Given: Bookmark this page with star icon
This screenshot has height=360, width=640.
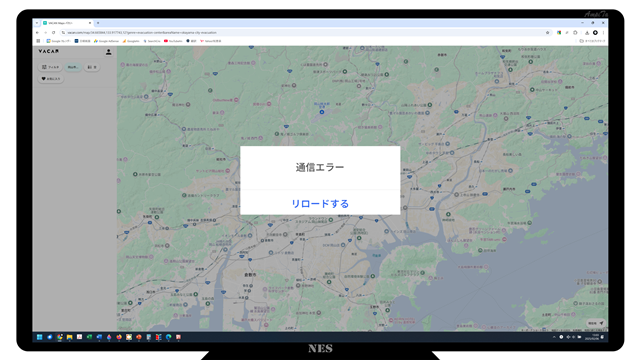Looking at the screenshot, I should [x=547, y=33].
